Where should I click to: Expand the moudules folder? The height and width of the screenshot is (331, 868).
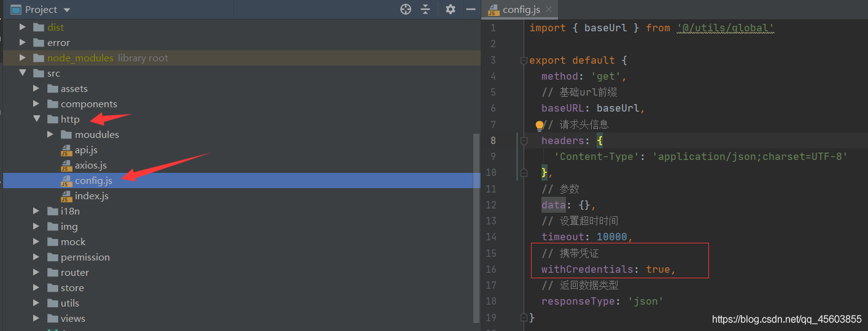(x=50, y=134)
